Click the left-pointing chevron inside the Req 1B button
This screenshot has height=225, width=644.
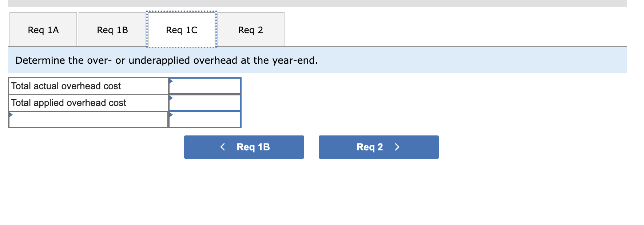pos(223,147)
